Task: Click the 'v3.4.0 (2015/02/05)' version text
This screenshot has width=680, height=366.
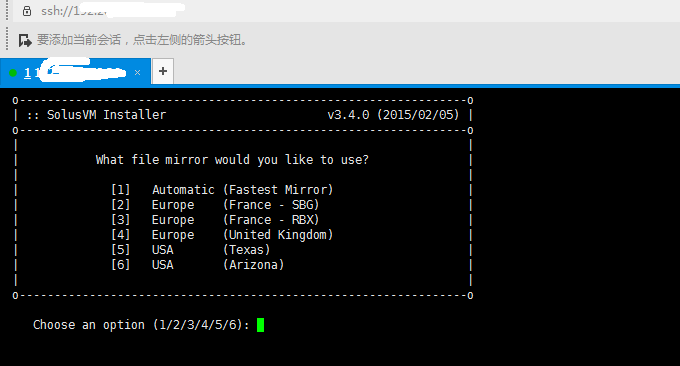Action: (393, 115)
